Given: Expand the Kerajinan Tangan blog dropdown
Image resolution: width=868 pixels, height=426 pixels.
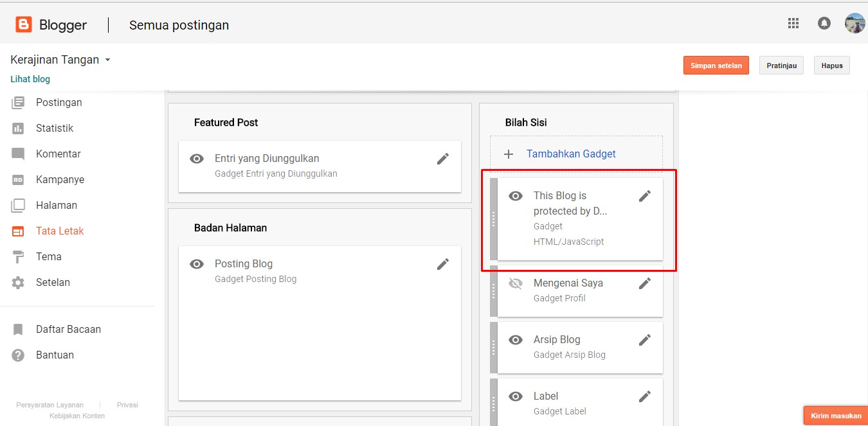Looking at the screenshot, I should (x=107, y=60).
